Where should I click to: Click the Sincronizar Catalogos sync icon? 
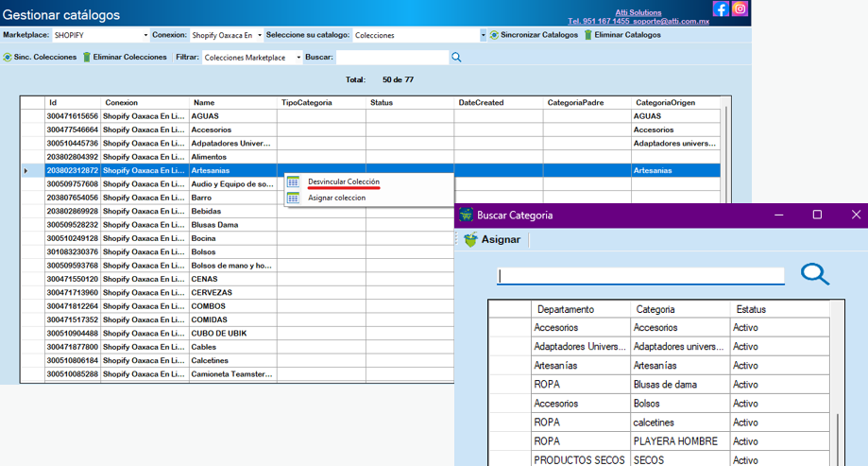point(494,35)
